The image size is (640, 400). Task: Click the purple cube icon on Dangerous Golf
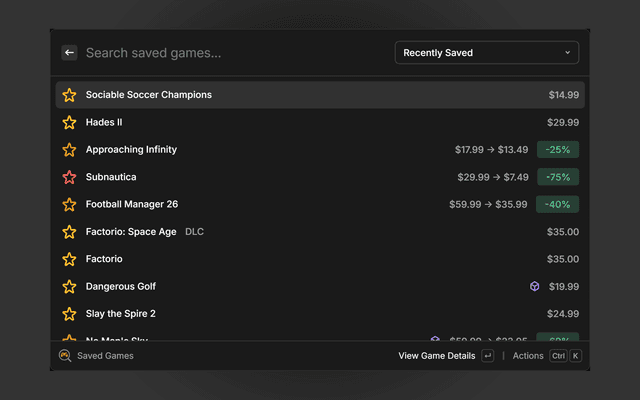[x=535, y=287]
